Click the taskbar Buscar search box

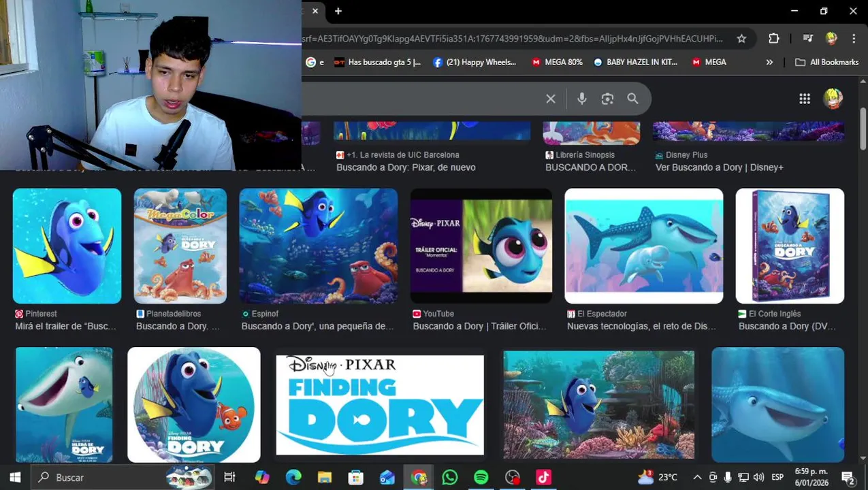click(123, 478)
